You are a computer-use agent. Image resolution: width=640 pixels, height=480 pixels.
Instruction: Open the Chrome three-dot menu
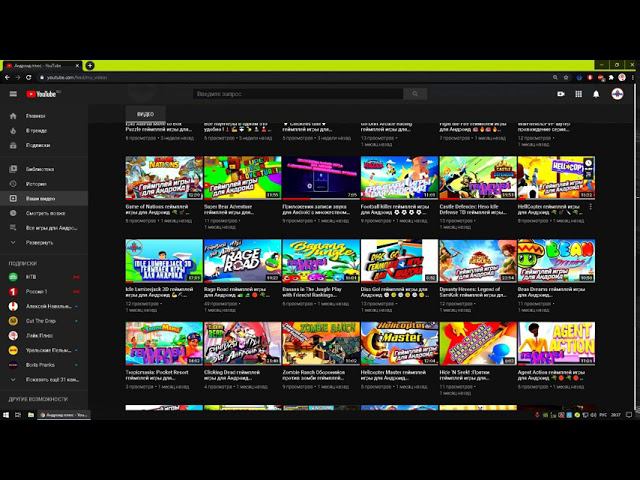point(633,77)
